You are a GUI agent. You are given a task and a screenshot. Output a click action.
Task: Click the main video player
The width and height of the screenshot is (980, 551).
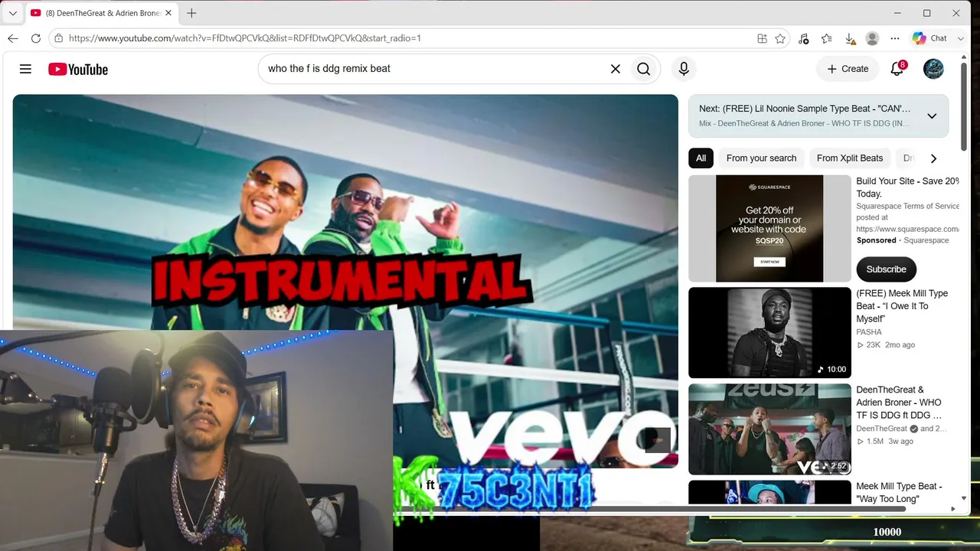345,281
